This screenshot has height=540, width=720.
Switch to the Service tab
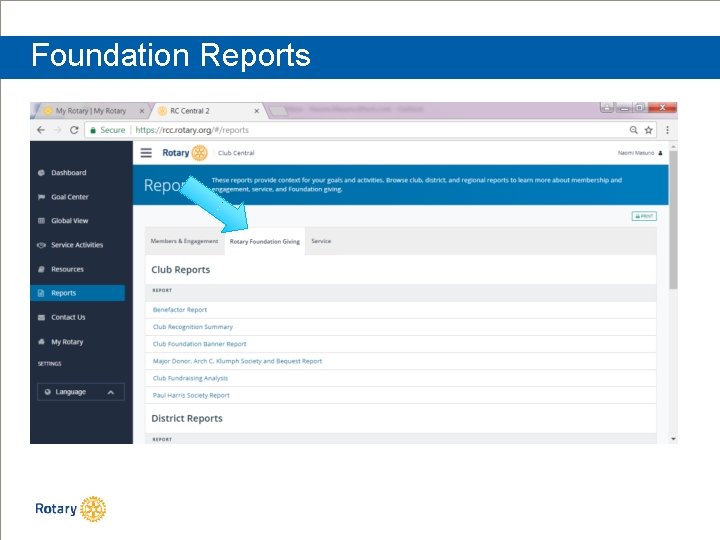click(x=321, y=241)
